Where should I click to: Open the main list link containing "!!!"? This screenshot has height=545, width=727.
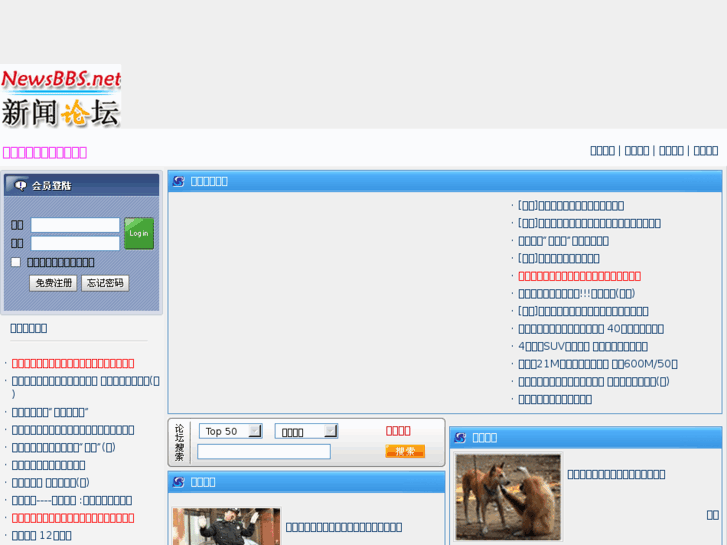pos(577,294)
